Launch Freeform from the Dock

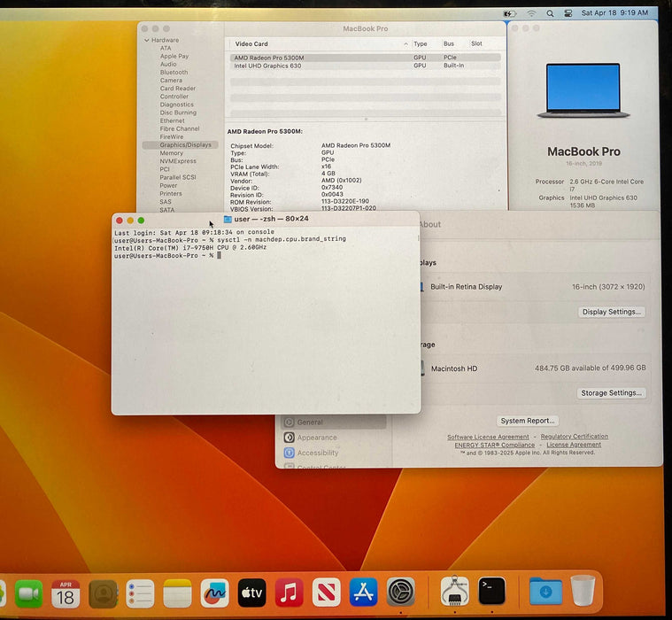(215, 593)
